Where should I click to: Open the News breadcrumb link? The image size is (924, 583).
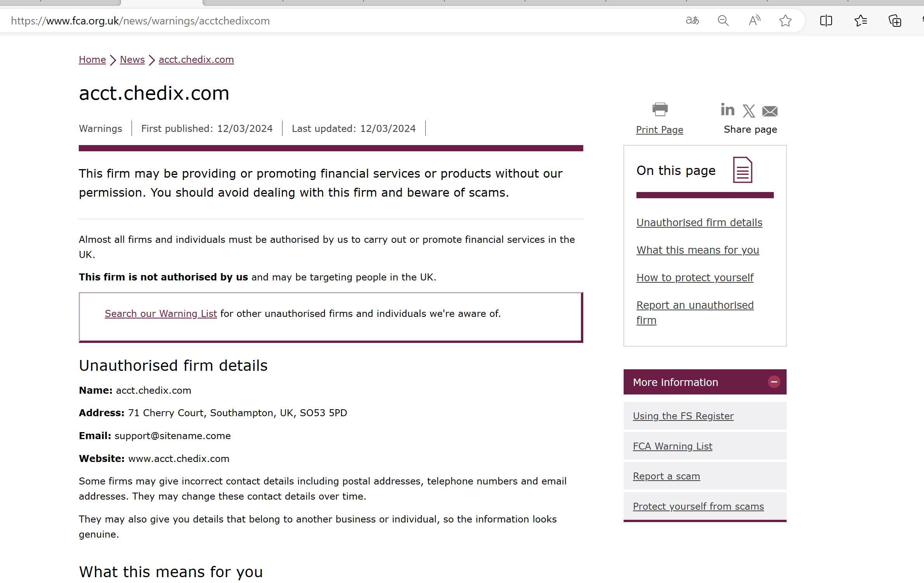[x=132, y=60]
